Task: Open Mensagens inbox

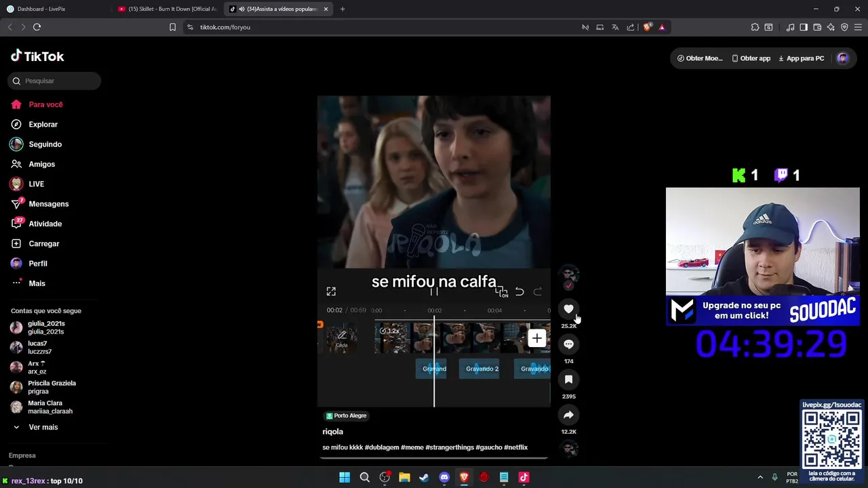Action: (48, 204)
